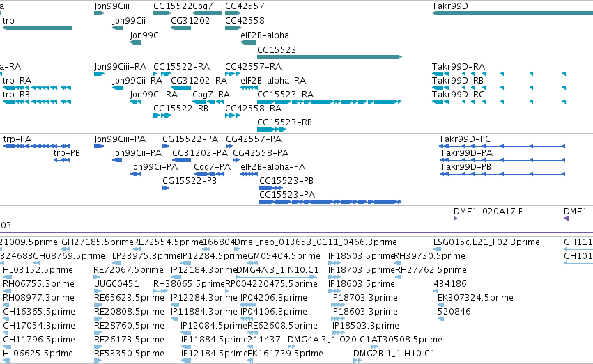Select the DMG2B.1_1.H10.C1 EST label

coord(394,354)
